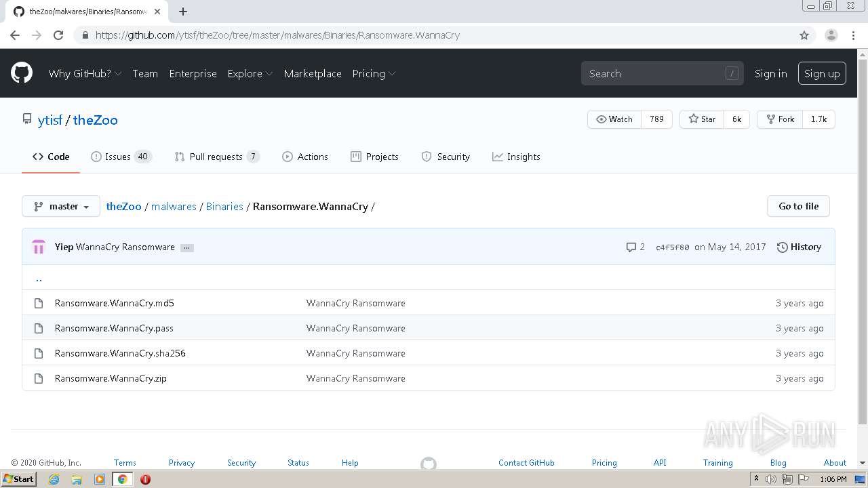
Task: Navigate to malwares breadcrumb
Action: pos(174,206)
